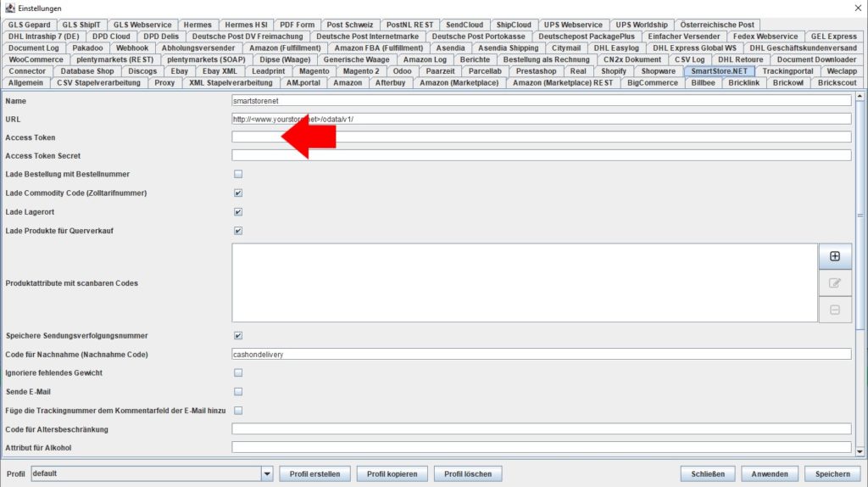The image size is (868, 487).
Task: Switch to the Parcellab tab
Action: point(484,71)
